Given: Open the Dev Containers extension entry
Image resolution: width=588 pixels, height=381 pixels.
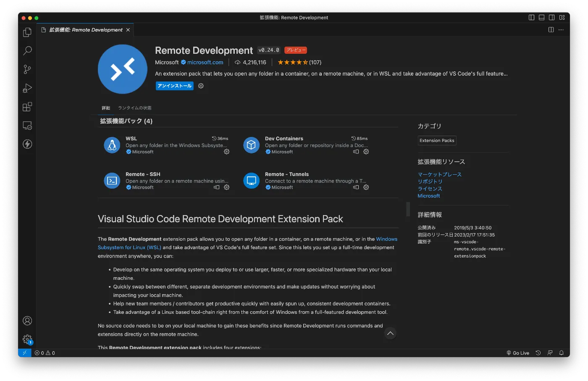Looking at the screenshot, I should pos(306,145).
